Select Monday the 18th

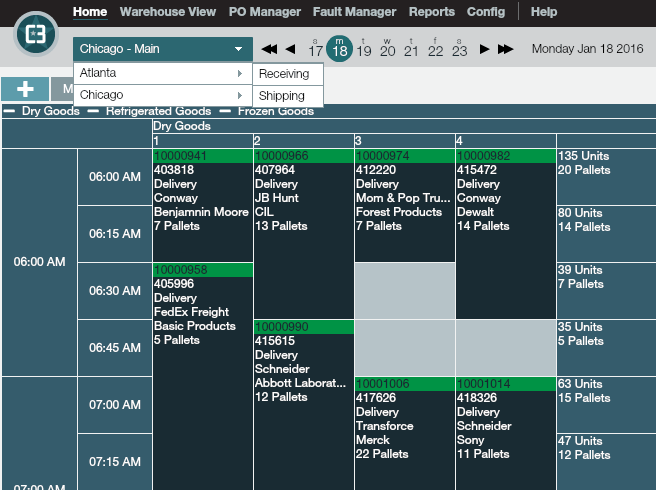(339, 49)
